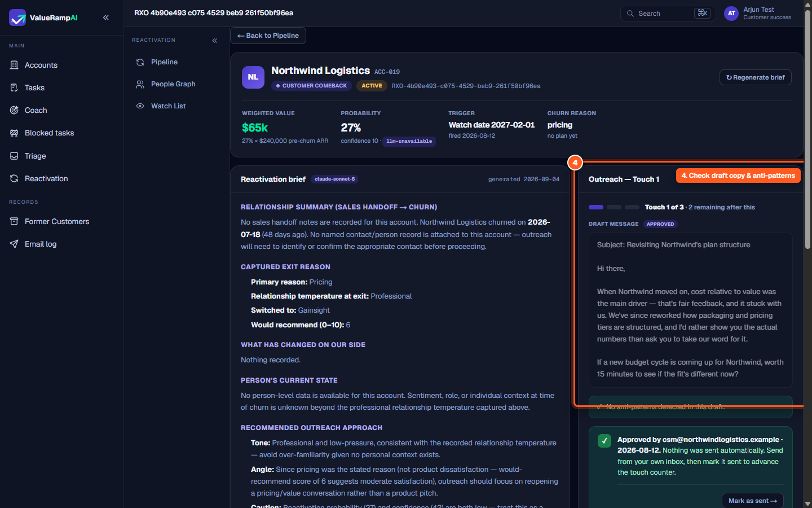
Task: Click Arjun Test user name
Action: pyautogui.click(x=758, y=10)
